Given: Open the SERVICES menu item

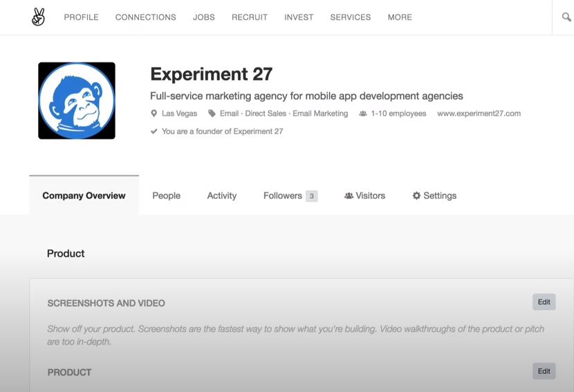Looking at the screenshot, I should click(x=351, y=17).
